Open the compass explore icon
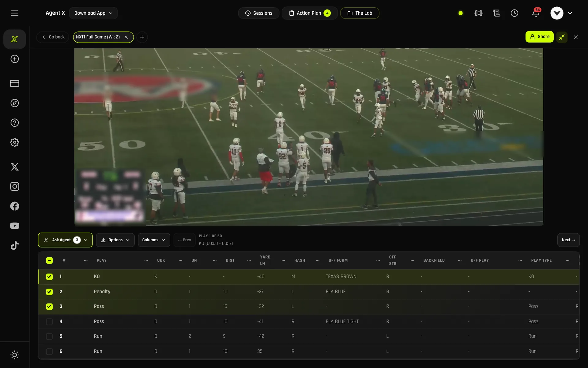Screen dimensions: 588x368 (x=15, y=103)
